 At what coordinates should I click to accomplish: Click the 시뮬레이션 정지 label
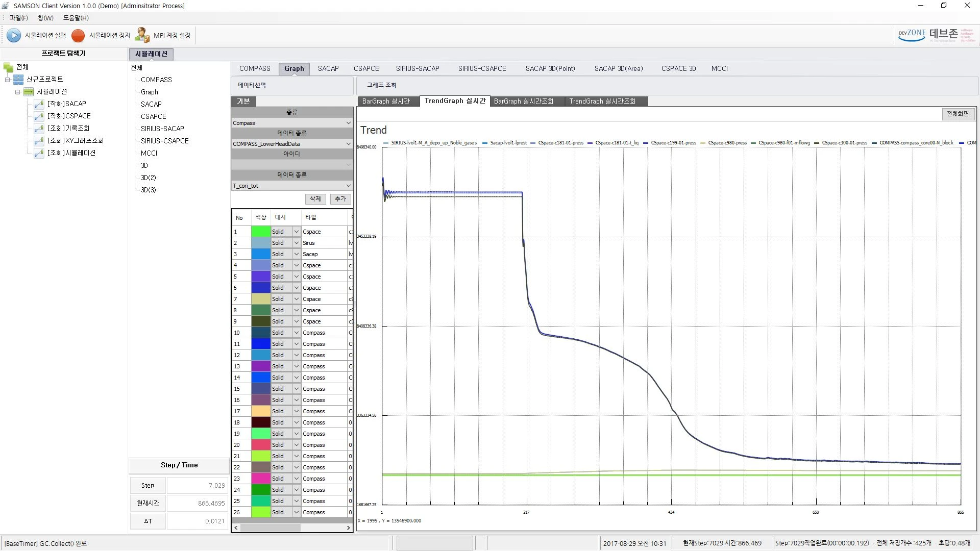(x=110, y=35)
